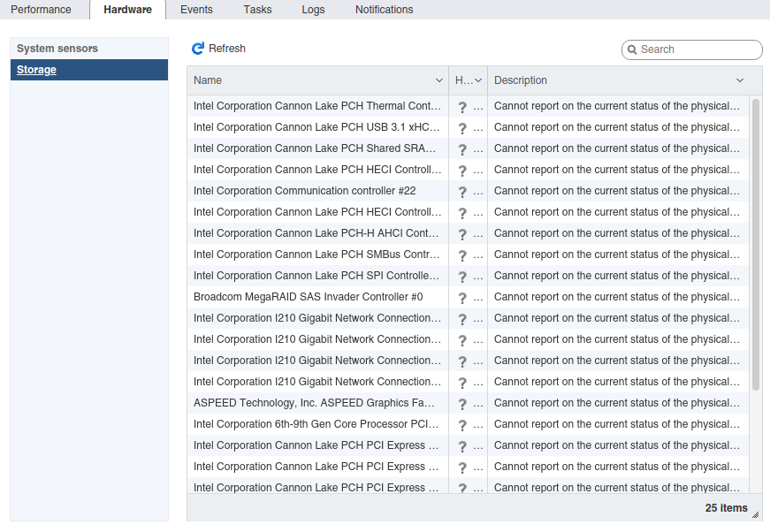Click the Refresh icon above the table

198,49
